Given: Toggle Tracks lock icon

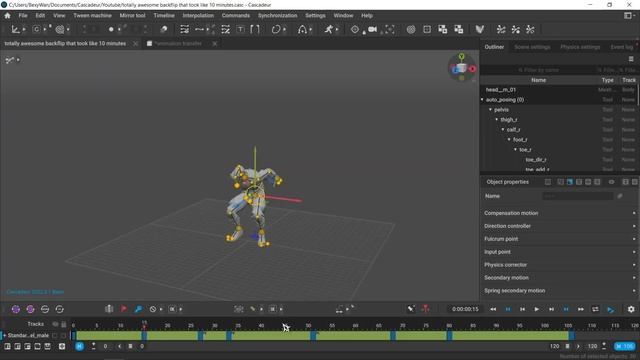Looking at the screenshot, I should click(x=64, y=324).
